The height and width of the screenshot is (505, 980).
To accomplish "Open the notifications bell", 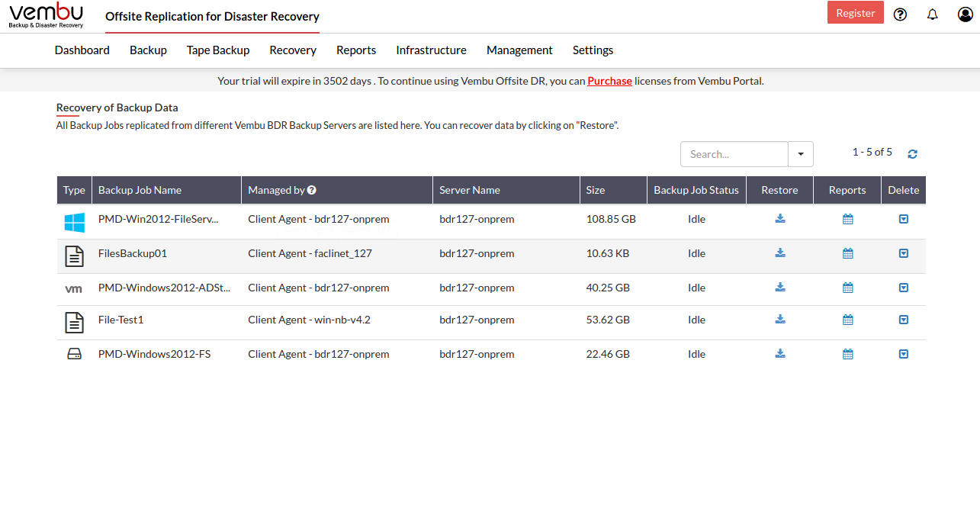I will point(932,14).
